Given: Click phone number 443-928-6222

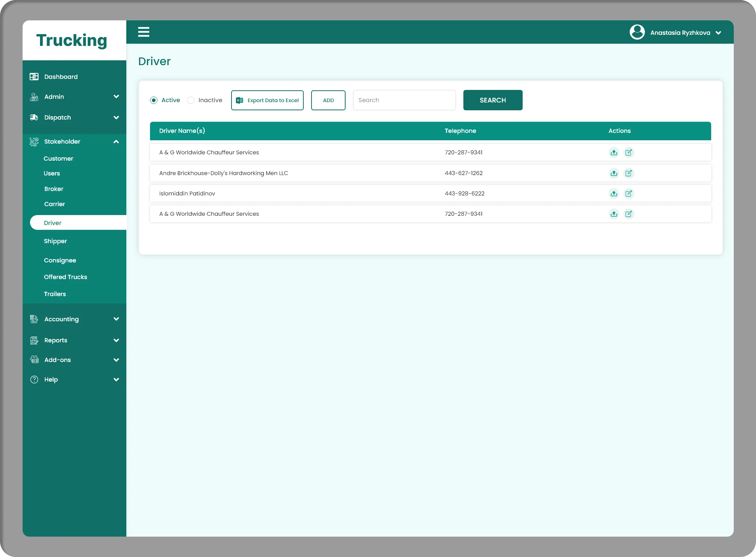Looking at the screenshot, I should (464, 194).
